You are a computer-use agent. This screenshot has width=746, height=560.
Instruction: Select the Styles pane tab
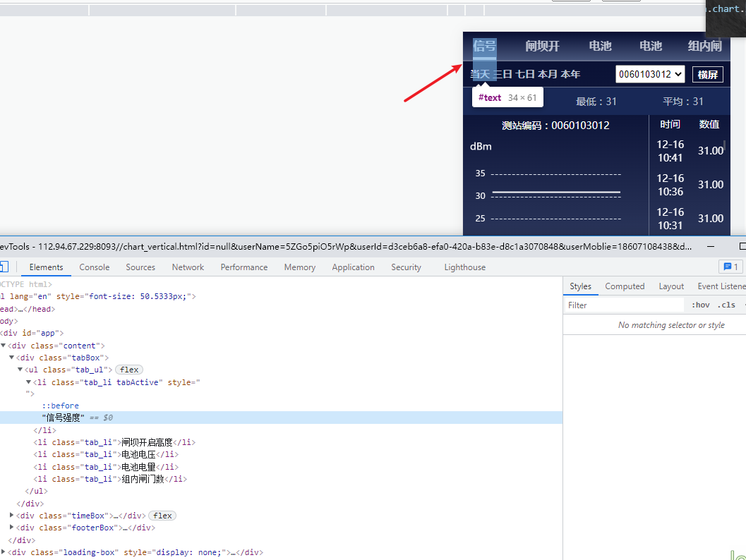click(x=580, y=286)
